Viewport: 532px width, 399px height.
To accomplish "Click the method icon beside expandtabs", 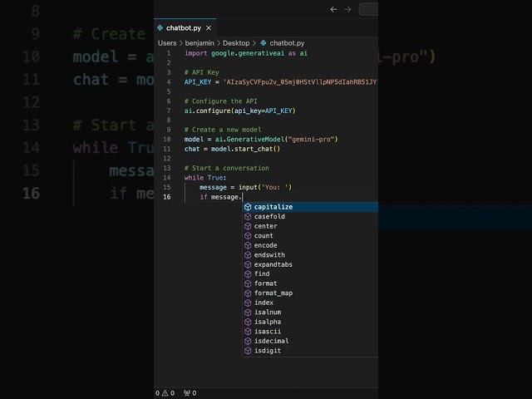I will pyautogui.click(x=248, y=264).
